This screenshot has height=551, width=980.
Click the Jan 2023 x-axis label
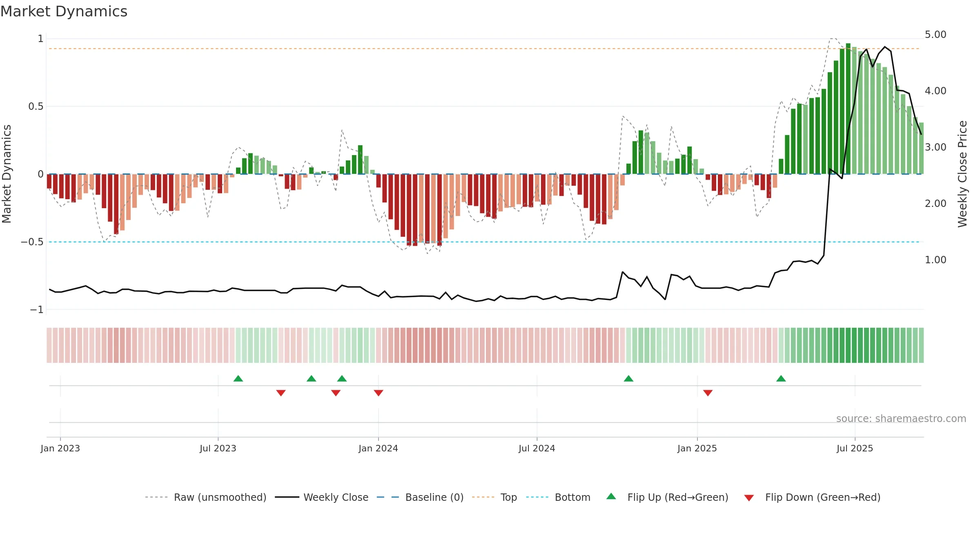pyautogui.click(x=60, y=448)
